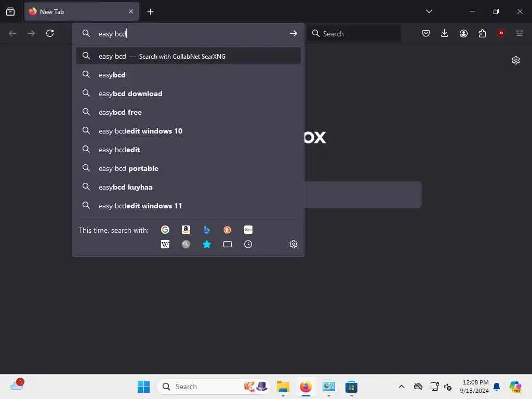Open the Extensions panel
The width and height of the screenshot is (532, 399).
coord(482,33)
